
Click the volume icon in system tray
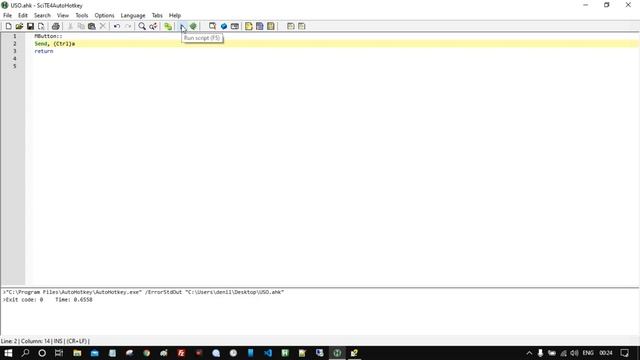574,353
